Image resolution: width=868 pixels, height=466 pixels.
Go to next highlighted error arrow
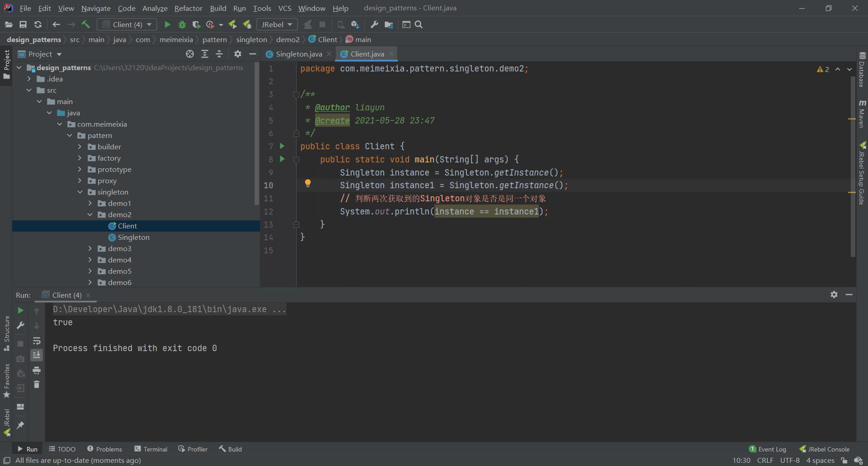coord(849,69)
